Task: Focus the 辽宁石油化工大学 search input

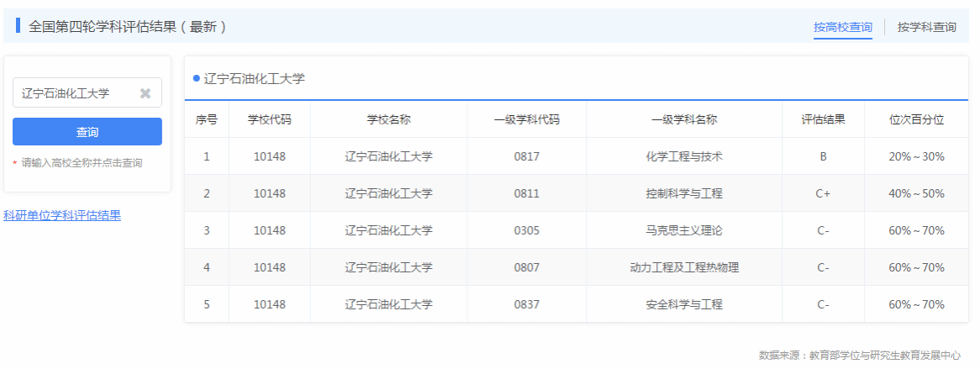Action: [87, 92]
